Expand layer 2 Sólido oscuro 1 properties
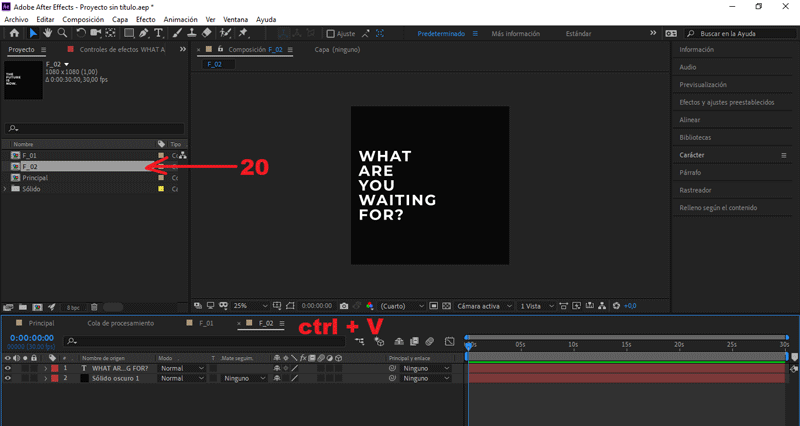The image size is (800, 426). (45, 378)
